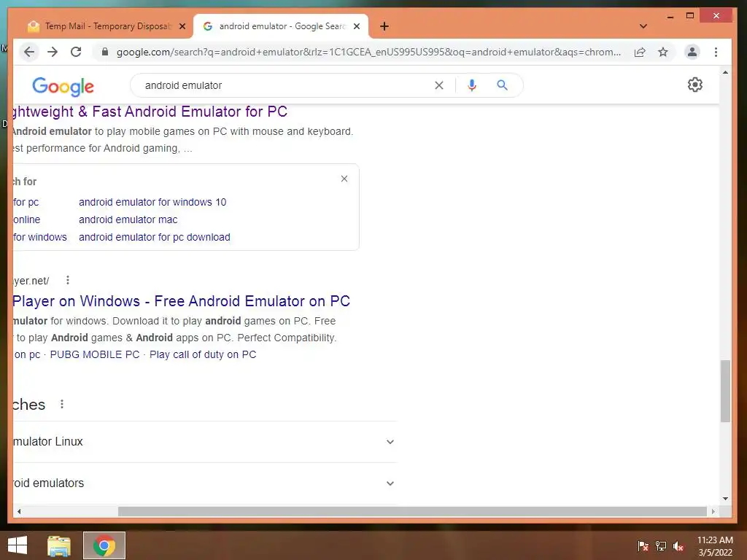Go back to the previous page
This screenshot has width=747, height=560.
point(29,52)
